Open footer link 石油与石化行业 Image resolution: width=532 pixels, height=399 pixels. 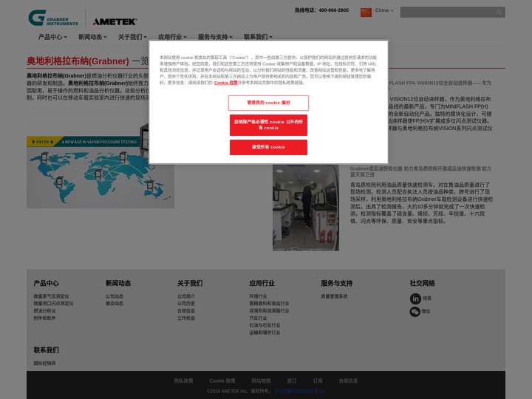pyautogui.click(x=265, y=326)
